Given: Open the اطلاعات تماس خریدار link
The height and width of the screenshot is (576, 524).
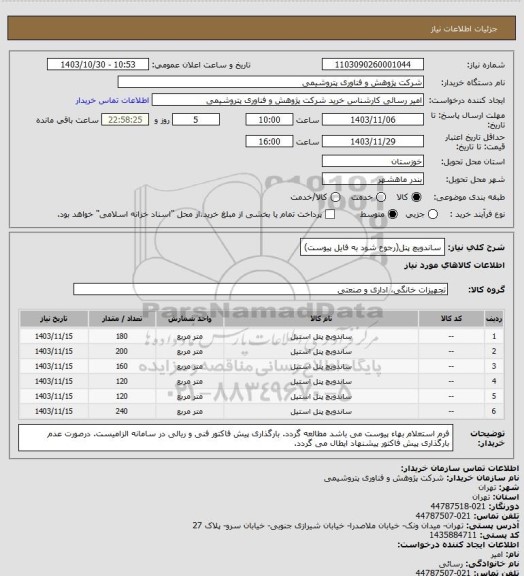Looking at the screenshot, I should pos(112,101).
